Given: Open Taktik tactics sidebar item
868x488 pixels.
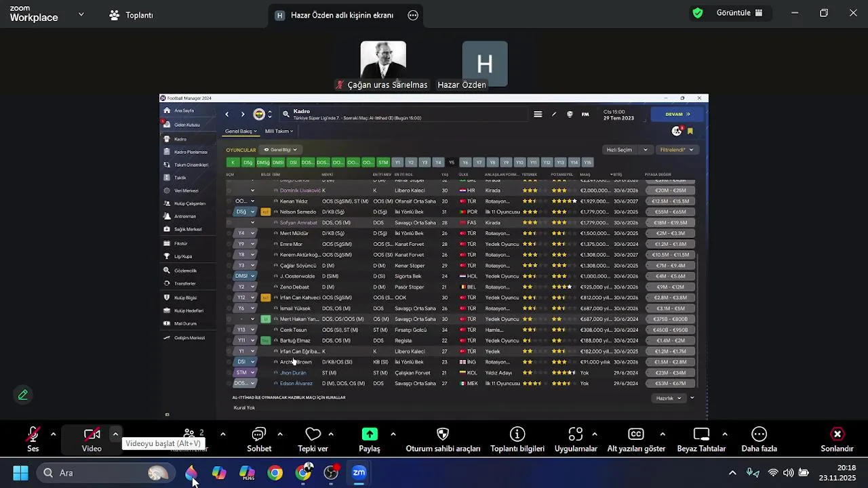Looking at the screenshot, I should pyautogui.click(x=180, y=178).
